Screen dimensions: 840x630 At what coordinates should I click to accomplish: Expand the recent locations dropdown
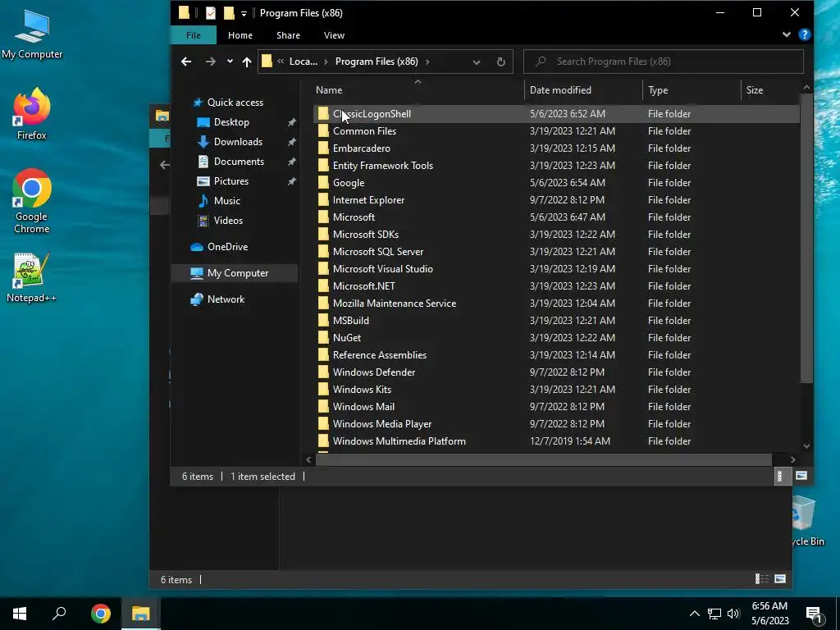click(x=230, y=62)
